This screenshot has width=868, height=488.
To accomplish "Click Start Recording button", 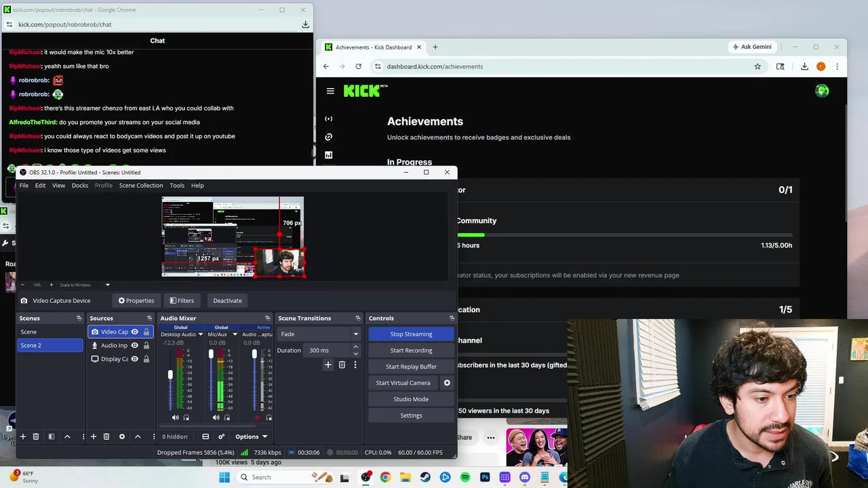I will 411,350.
